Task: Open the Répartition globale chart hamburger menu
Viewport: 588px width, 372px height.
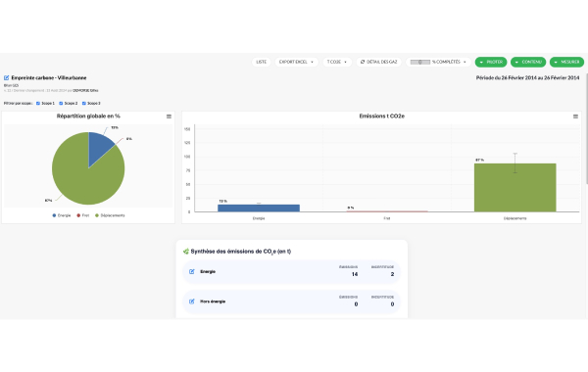Action: (169, 116)
